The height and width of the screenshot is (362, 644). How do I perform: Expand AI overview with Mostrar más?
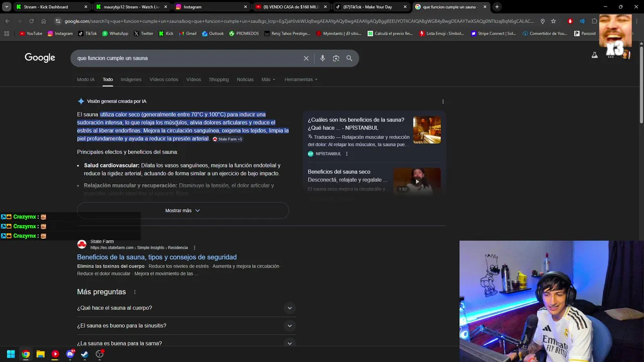[x=183, y=211]
